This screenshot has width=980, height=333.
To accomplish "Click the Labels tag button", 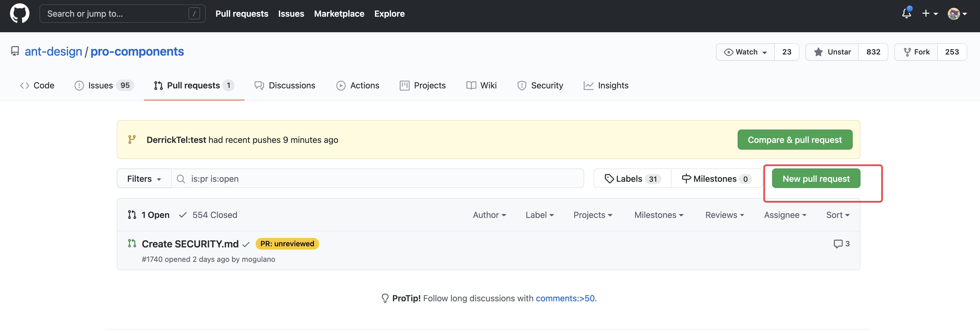I will point(632,178).
